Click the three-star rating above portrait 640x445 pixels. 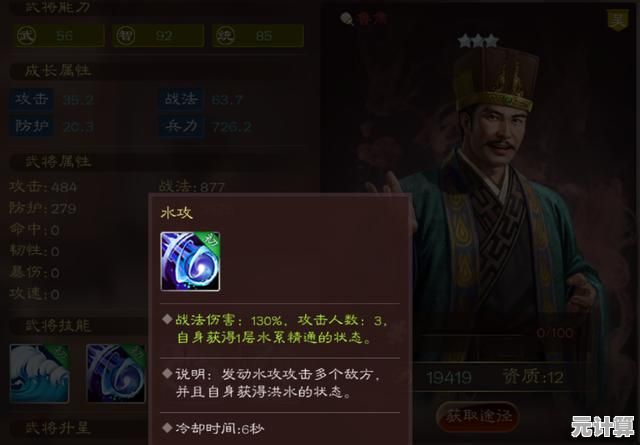click(x=478, y=41)
